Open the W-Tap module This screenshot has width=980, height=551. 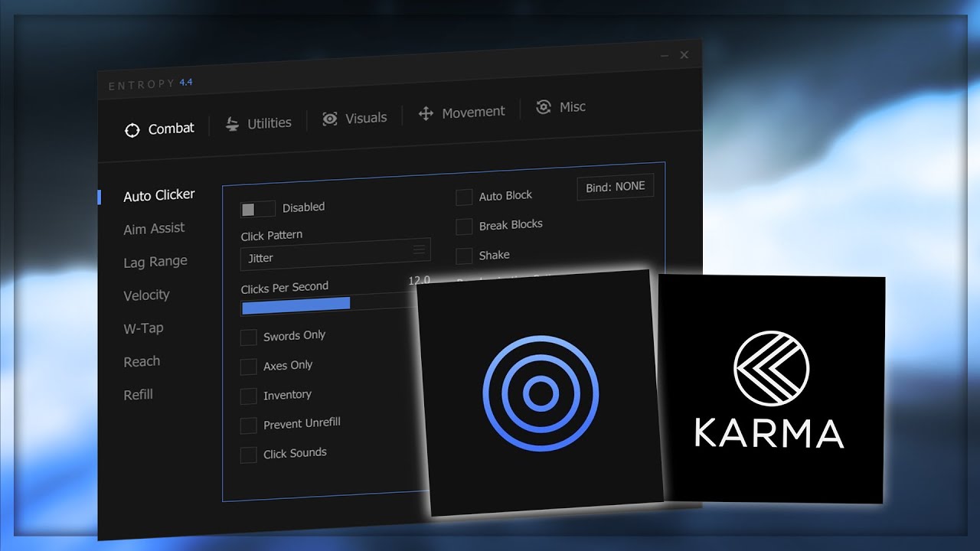[143, 328]
